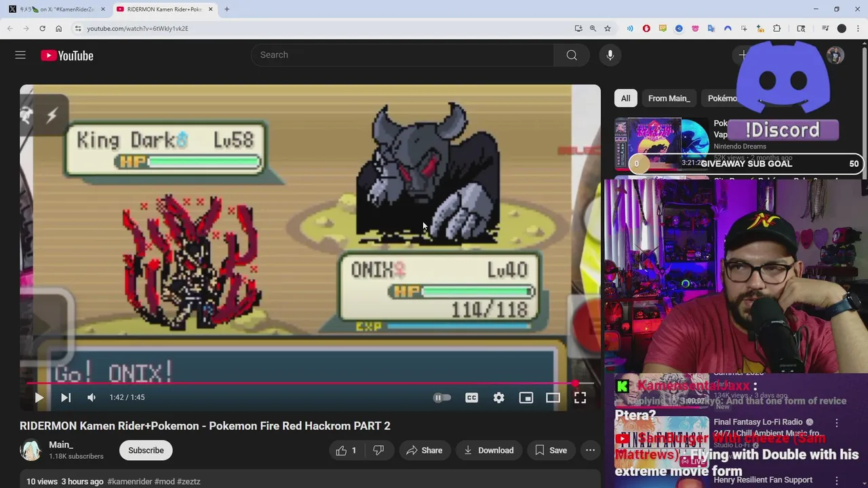868x488 pixels.
Task: Download the video
Action: coord(488,450)
